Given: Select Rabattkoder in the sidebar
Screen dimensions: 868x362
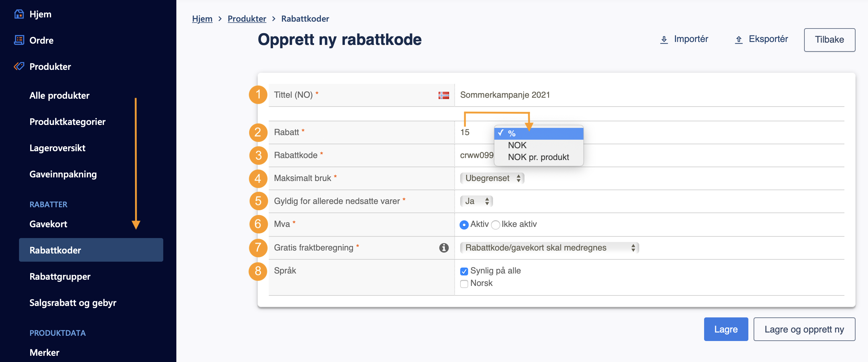Looking at the screenshot, I should pyautogui.click(x=91, y=250).
